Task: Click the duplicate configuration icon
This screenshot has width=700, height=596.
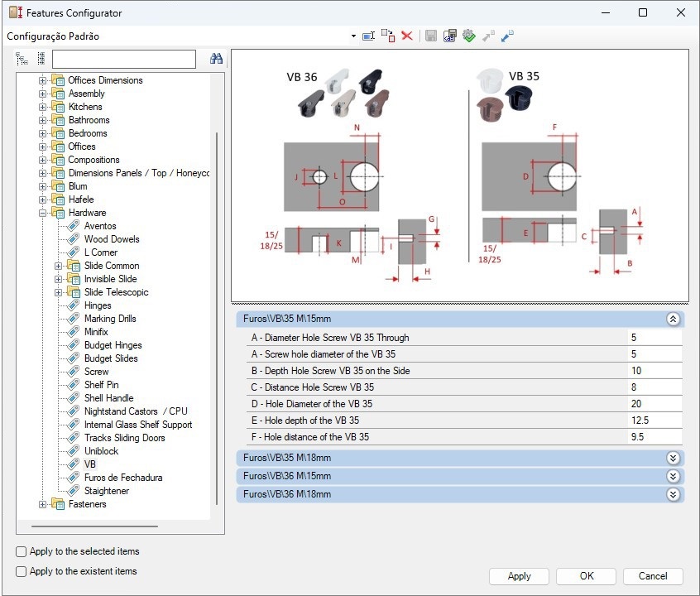Action: [x=388, y=36]
